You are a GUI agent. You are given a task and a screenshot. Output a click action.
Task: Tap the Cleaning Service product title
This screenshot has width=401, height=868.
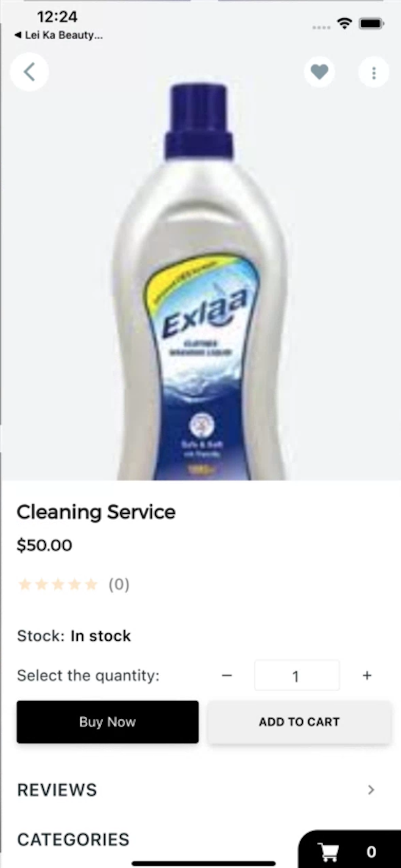[x=96, y=512]
